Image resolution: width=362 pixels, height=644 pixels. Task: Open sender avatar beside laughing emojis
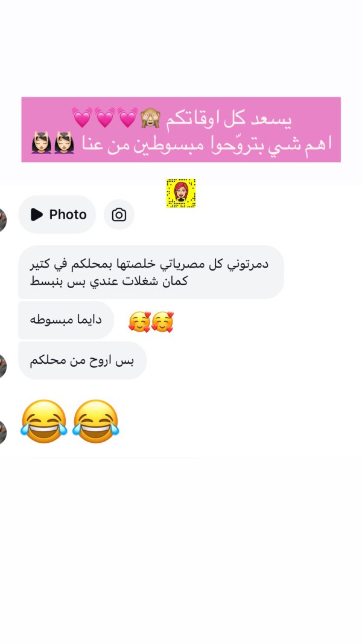click(x=3, y=432)
